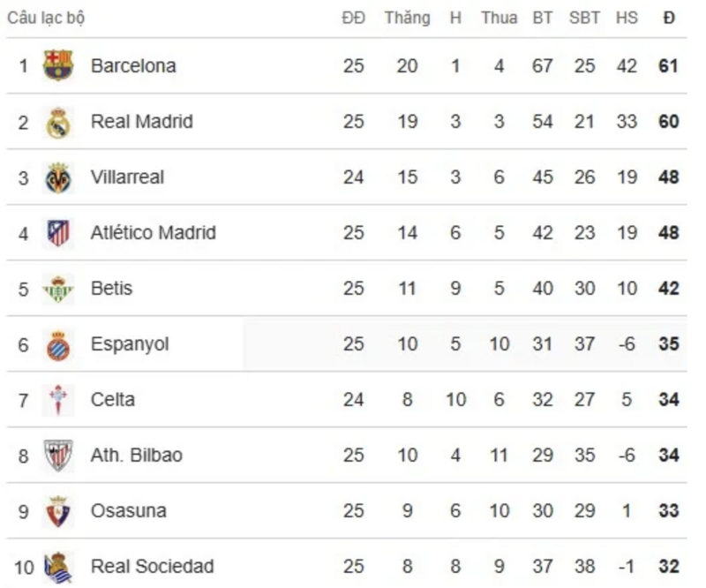The image size is (706, 588).
Task: Click the Espanyol club crest
Action: pyautogui.click(x=58, y=344)
